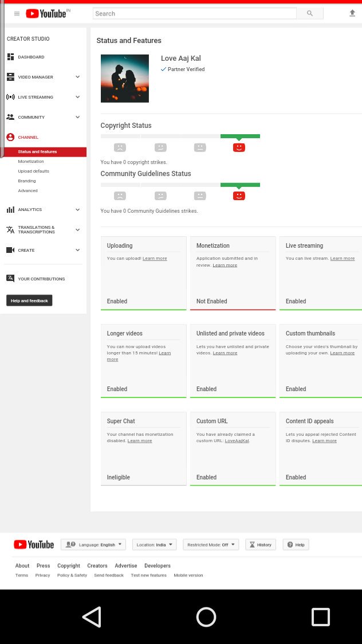Viewport: 362px width, 644px height.
Task: Click the Creators footer link
Action: (97, 565)
